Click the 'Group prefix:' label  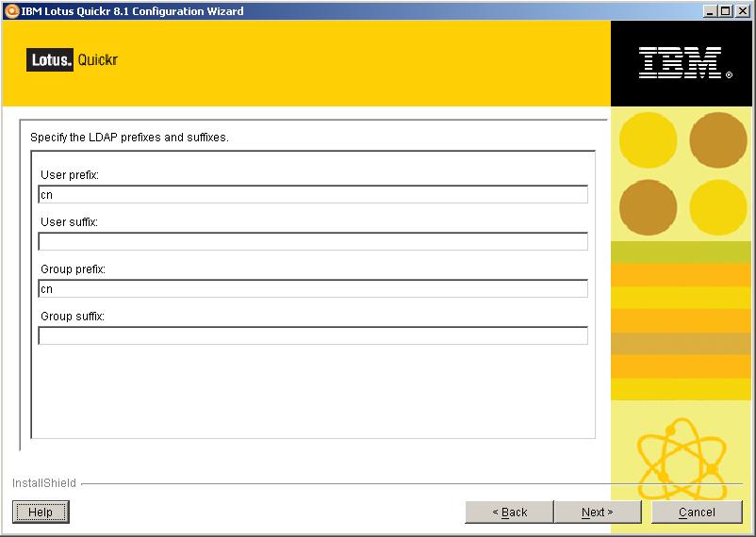tap(73, 269)
